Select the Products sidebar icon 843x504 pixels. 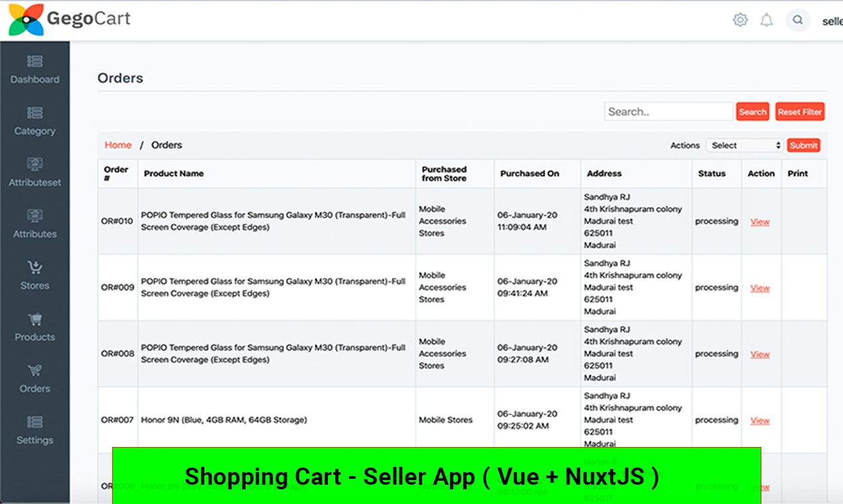(35, 319)
